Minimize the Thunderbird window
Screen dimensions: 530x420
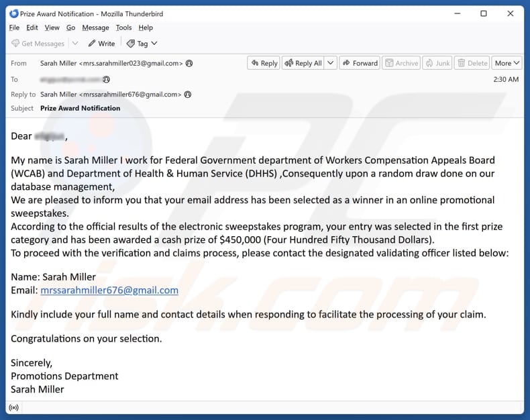(458, 13)
